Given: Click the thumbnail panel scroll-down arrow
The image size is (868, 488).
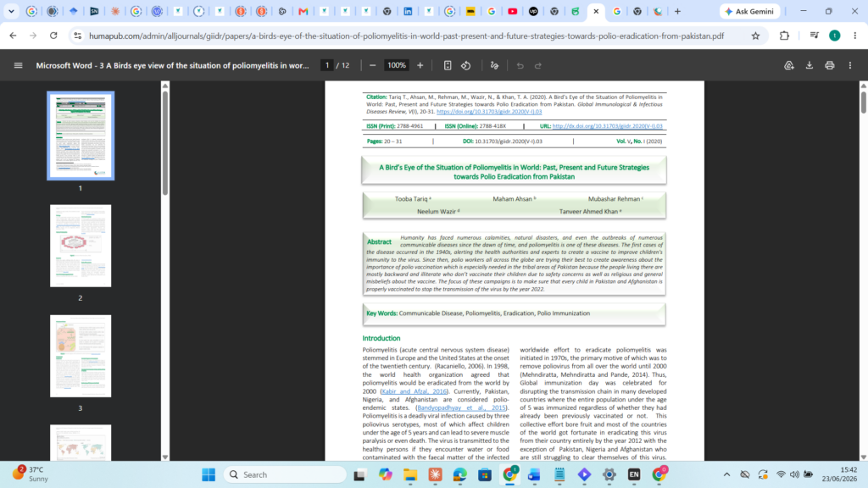Looking at the screenshot, I should (x=165, y=457).
